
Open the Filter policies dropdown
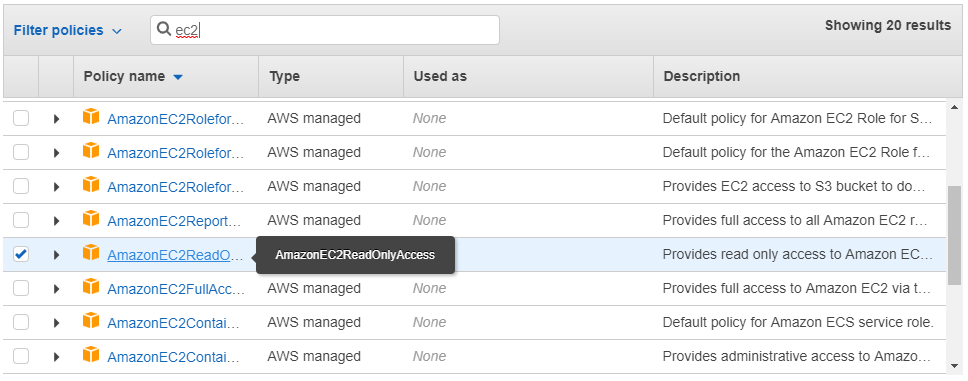[x=68, y=30]
